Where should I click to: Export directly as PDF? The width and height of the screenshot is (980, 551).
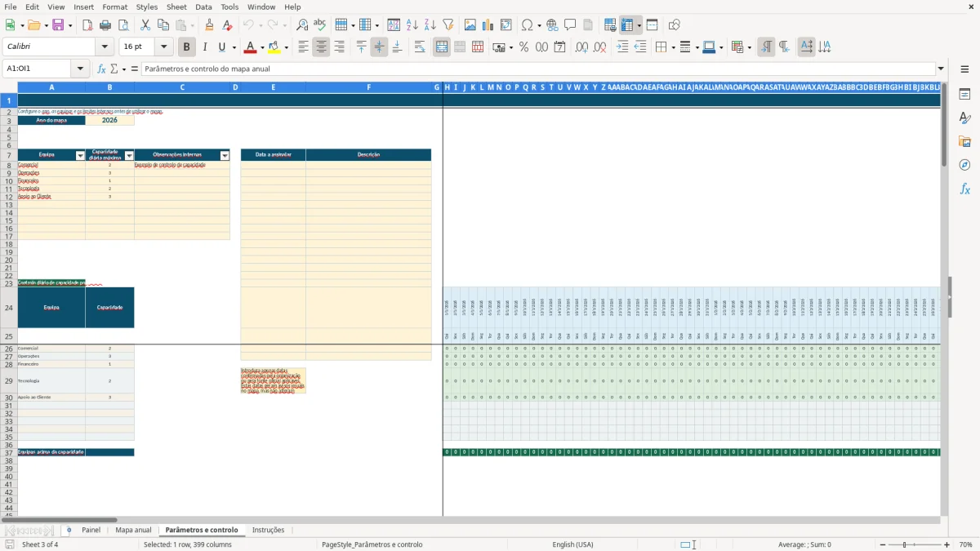(87, 25)
